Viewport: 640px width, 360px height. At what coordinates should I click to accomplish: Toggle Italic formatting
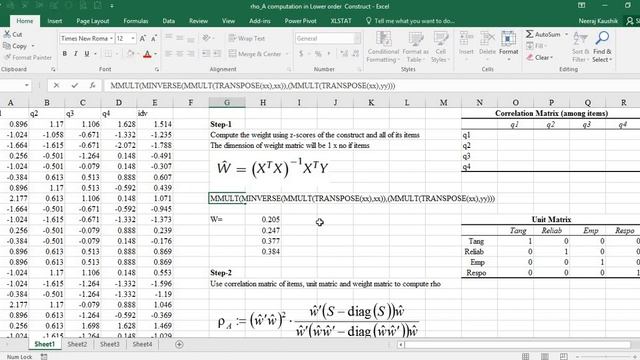[x=76, y=53]
